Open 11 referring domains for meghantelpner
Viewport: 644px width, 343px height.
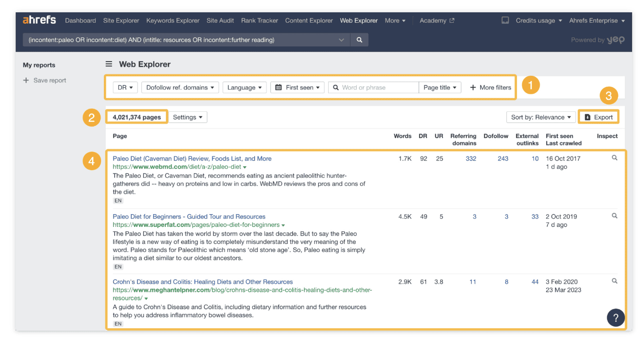(473, 281)
